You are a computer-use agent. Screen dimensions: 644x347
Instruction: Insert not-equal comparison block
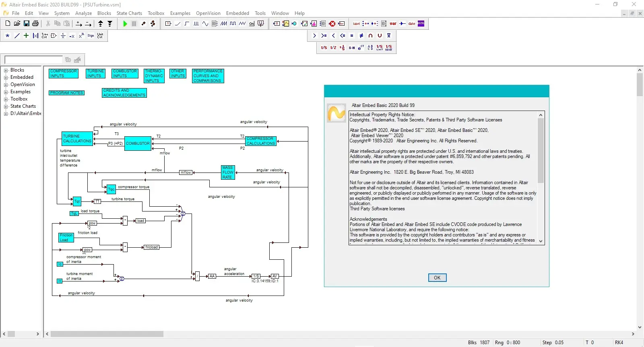[361, 36]
